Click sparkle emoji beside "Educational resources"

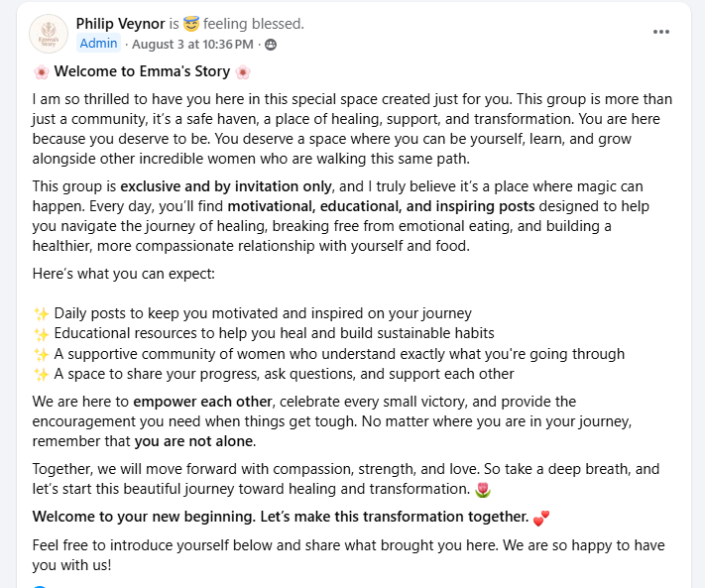pos(42,334)
